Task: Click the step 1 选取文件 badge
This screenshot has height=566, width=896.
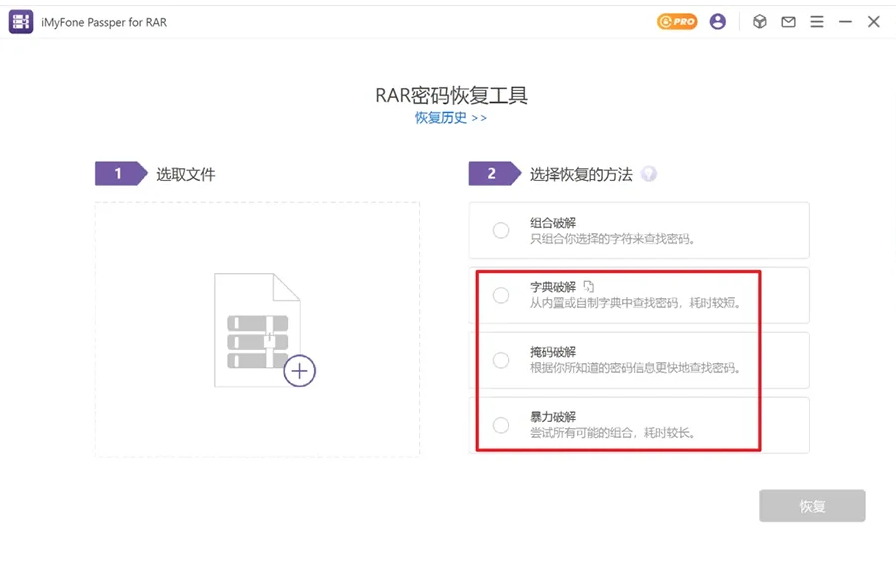Action: click(119, 174)
